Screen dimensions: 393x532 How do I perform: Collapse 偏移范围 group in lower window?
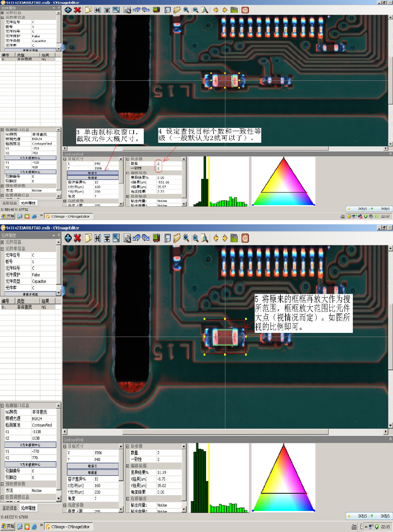coord(127,466)
